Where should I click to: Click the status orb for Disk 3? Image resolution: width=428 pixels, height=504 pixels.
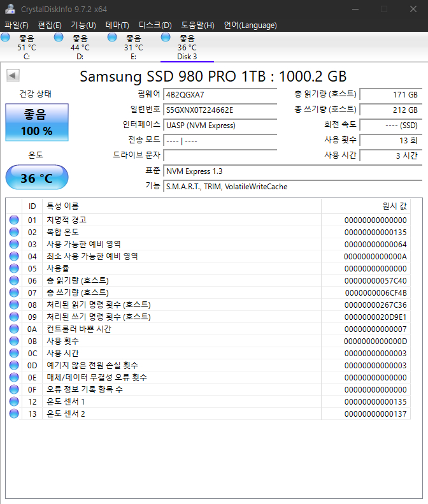point(166,38)
